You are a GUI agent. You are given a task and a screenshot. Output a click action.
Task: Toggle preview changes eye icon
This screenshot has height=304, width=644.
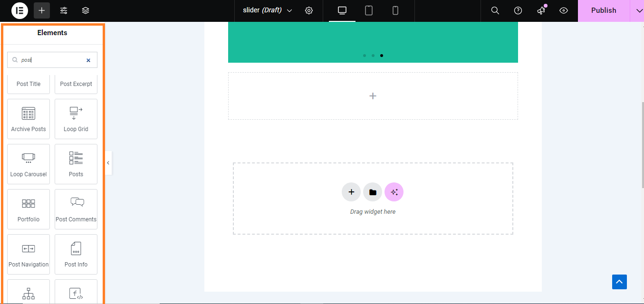564,10
